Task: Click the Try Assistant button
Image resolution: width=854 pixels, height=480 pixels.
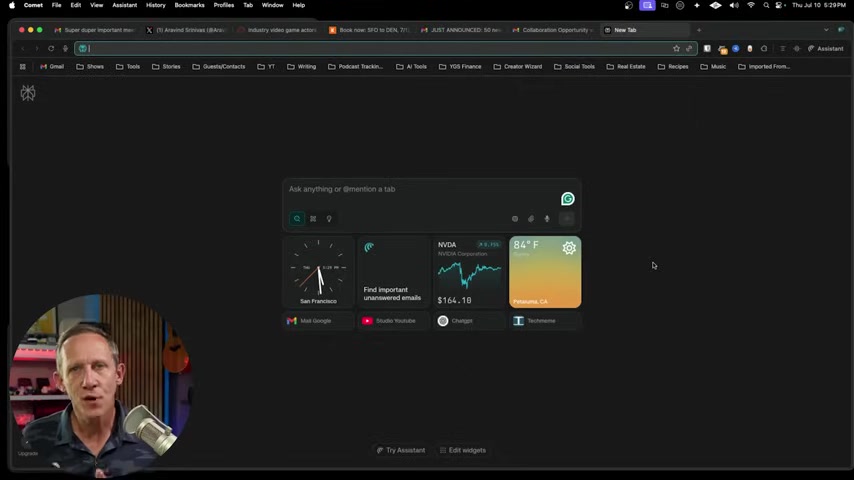Action: click(x=401, y=450)
